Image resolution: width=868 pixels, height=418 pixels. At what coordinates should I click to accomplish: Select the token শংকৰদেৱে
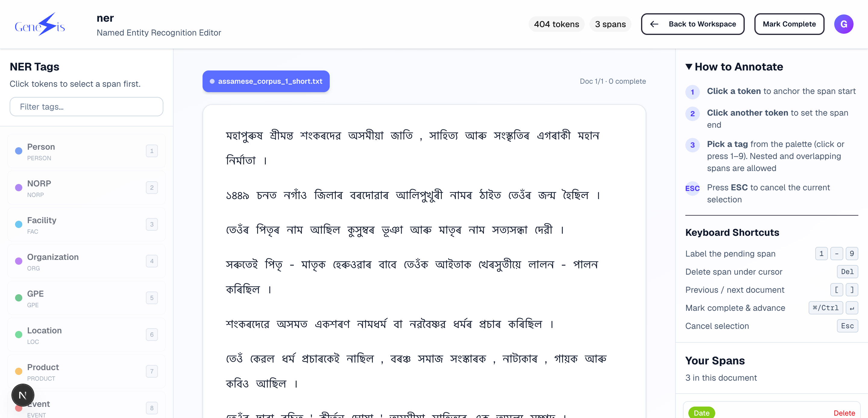tap(248, 324)
